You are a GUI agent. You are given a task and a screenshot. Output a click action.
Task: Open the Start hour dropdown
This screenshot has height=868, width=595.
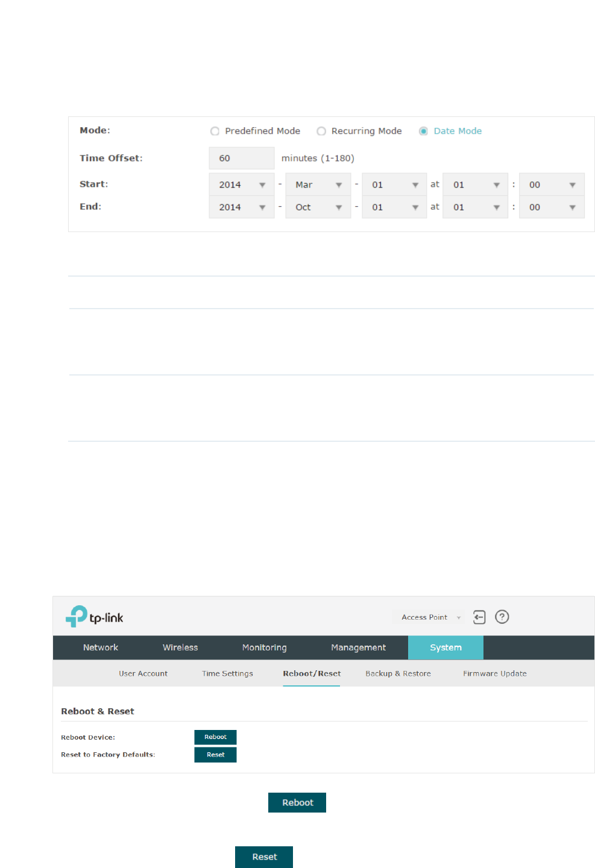coord(475,184)
